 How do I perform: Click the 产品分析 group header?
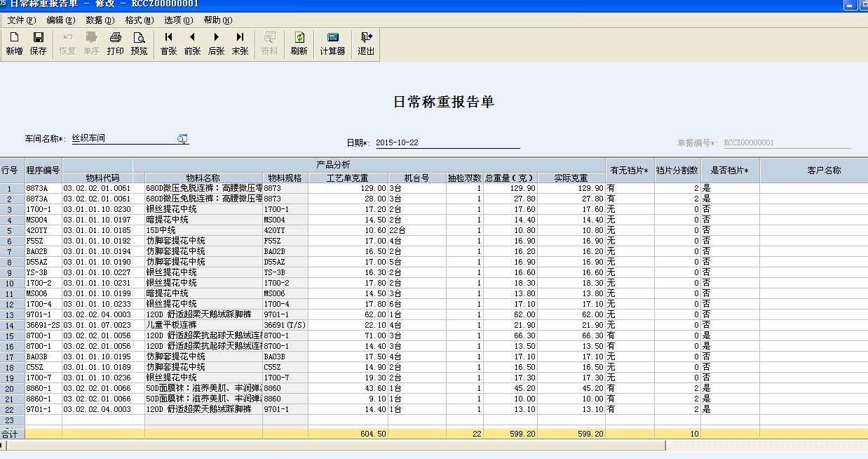point(334,164)
